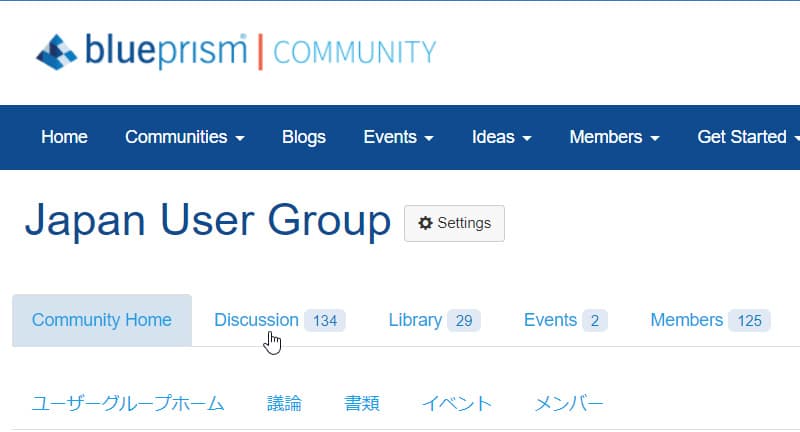Select the Community Home tab

[102, 320]
